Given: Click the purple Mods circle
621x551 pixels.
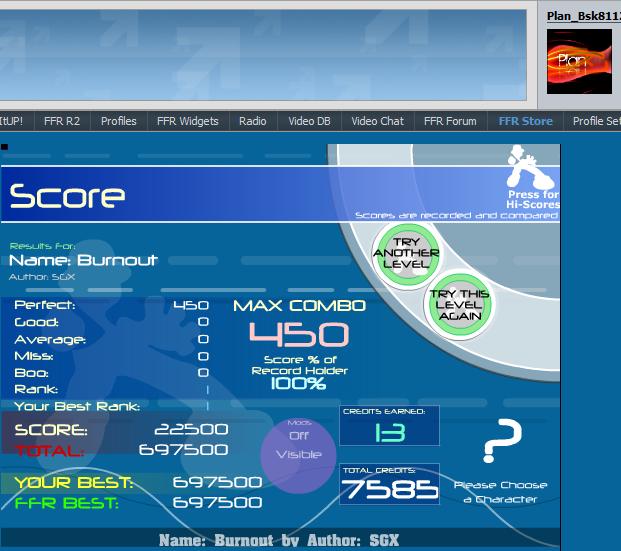Looking at the screenshot, I should [298, 455].
